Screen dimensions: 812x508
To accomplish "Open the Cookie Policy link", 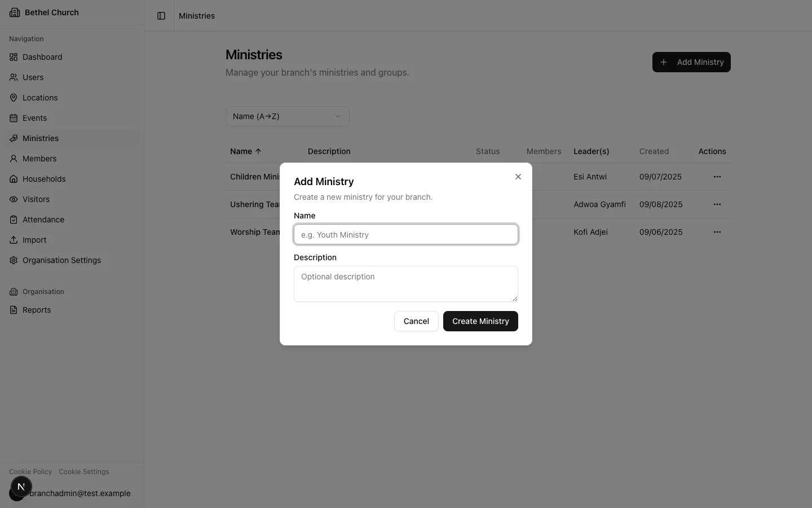I will click(30, 472).
